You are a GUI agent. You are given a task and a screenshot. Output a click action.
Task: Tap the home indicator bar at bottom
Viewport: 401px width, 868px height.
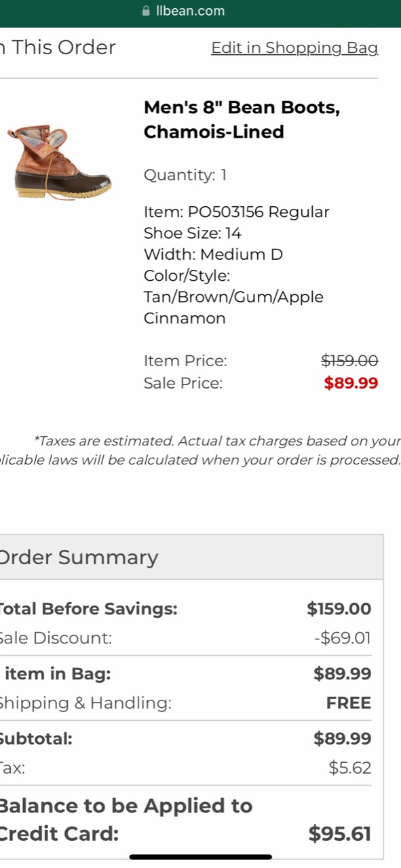click(x=201, y=857)
